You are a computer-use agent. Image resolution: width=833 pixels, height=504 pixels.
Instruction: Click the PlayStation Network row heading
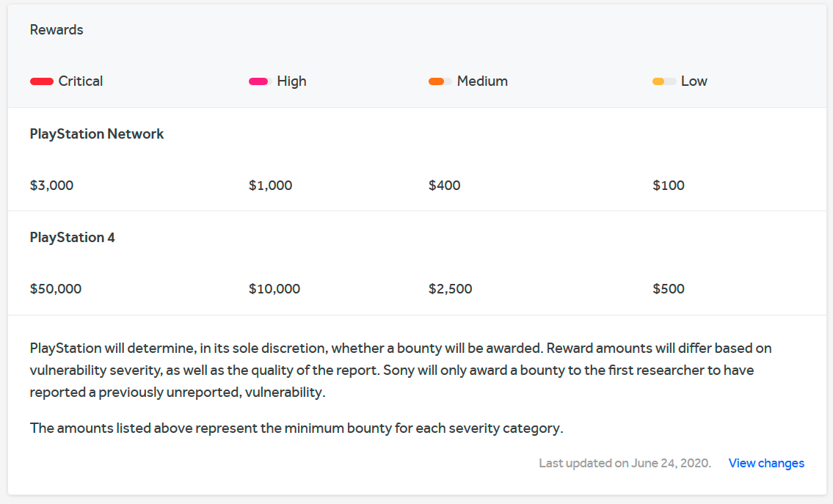(x=97, y=134)
